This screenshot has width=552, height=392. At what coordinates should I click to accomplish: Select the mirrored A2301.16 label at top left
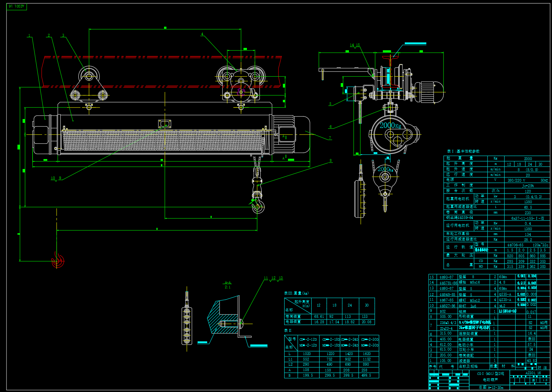pos(16,6)
